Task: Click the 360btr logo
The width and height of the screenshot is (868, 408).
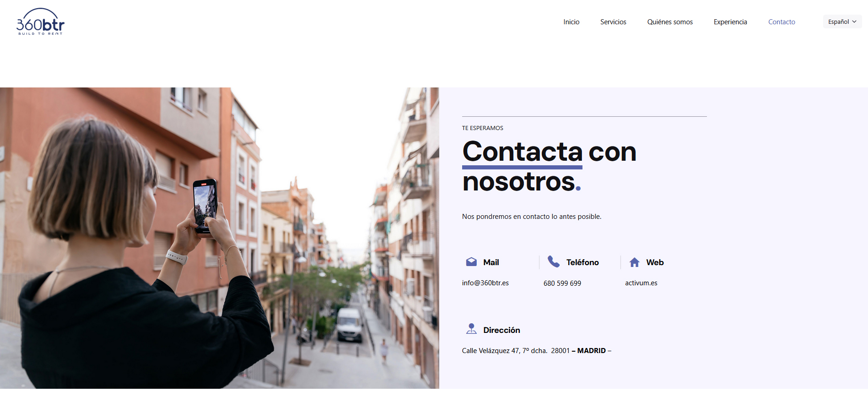Action: [x=40, y=22]
